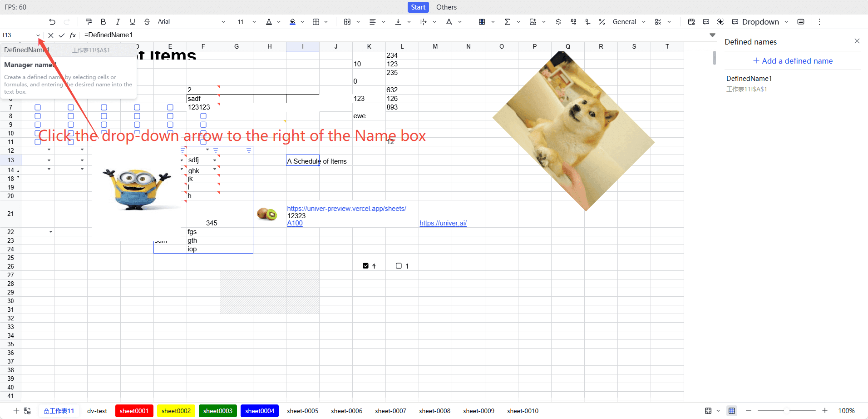Open the https://univer.ai/ hyperlink
Viewport: 868px width, 419px height.
pos(443,223)
